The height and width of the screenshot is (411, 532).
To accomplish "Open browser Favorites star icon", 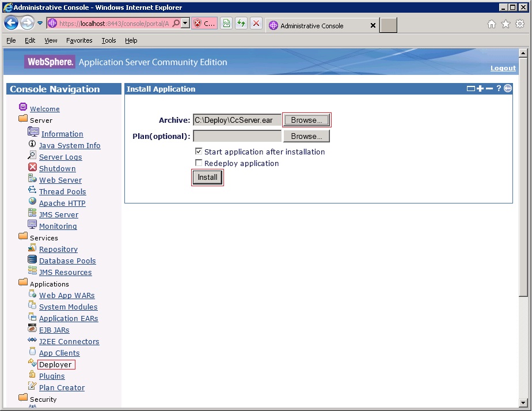I will coord(506,24).
